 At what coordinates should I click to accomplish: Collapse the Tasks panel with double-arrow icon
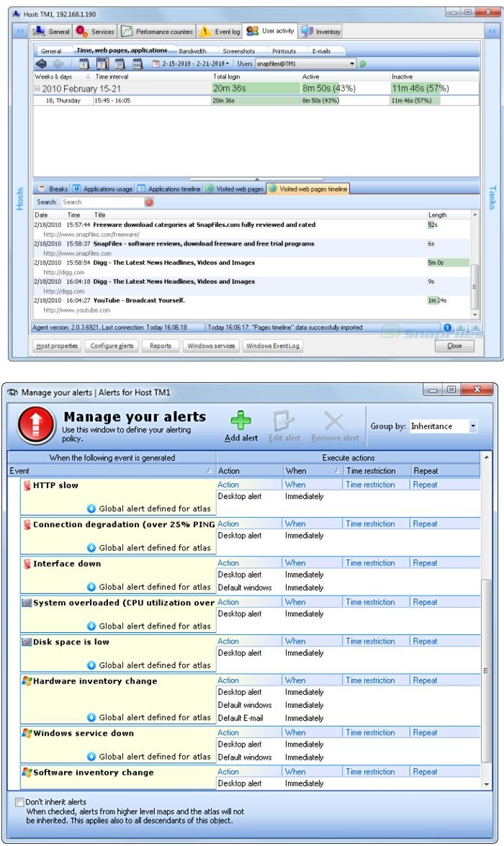click(492, 32)
